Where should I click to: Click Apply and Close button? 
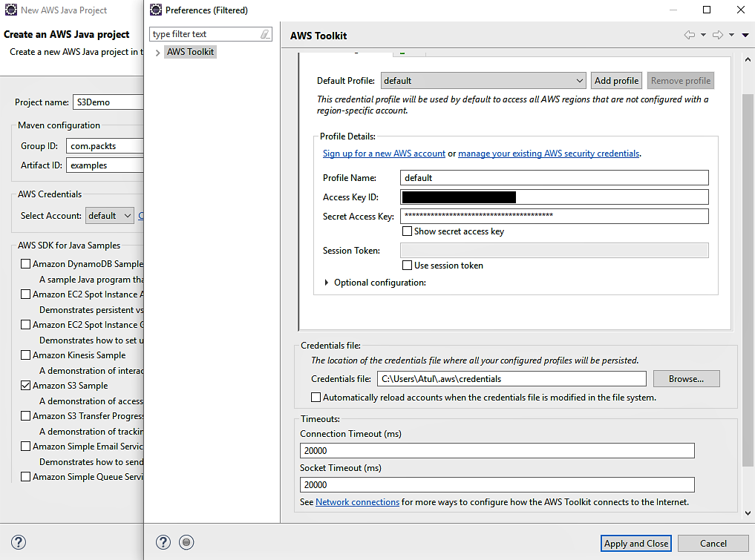(x=636, y=544)
